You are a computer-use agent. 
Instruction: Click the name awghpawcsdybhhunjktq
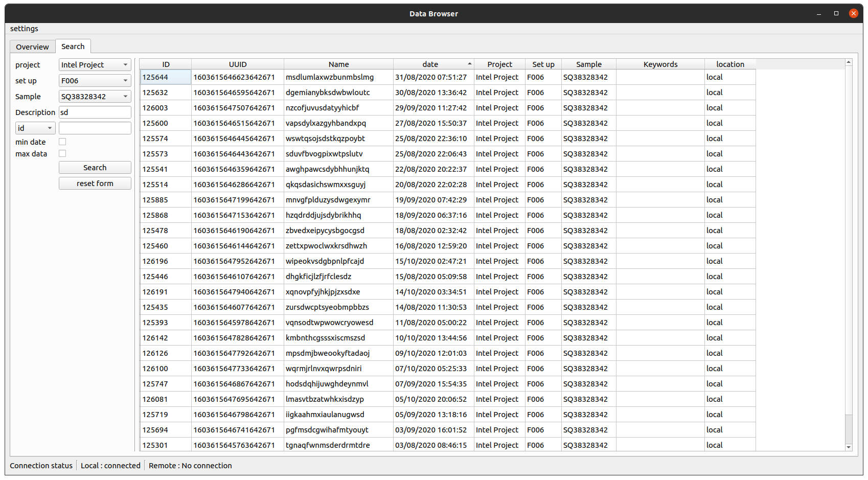point(338,169)
